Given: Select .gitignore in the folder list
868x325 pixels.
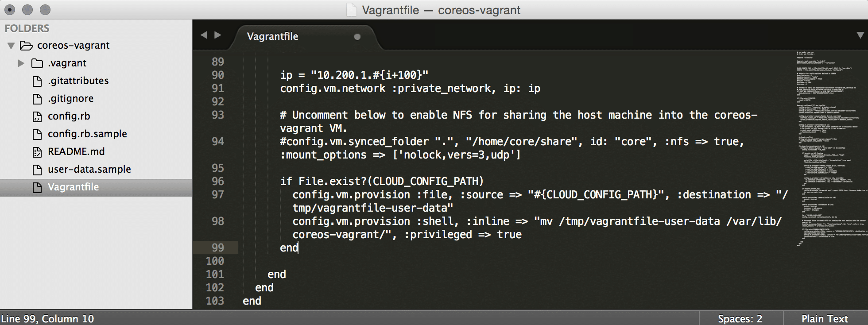Looking at the screenshot, I should tap(70, 98).
